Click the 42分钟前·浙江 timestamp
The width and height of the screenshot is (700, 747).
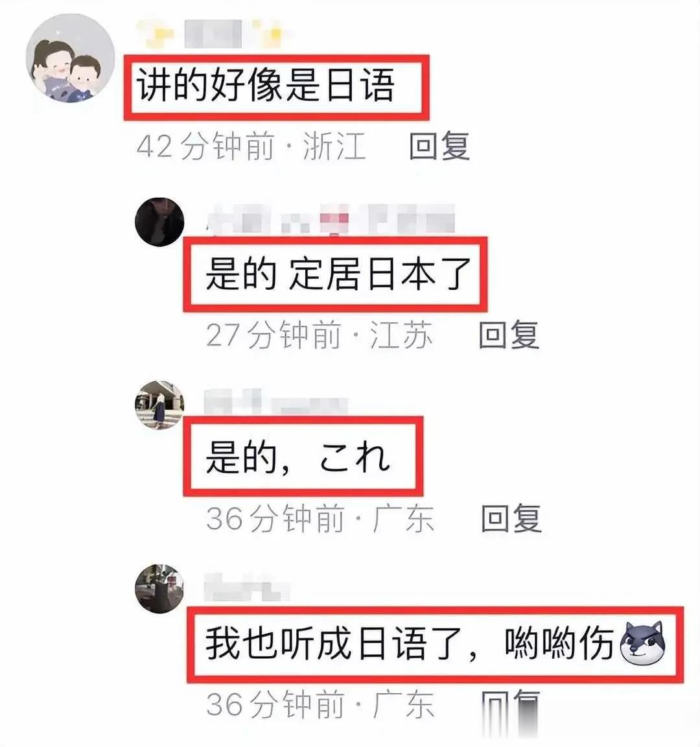coord(251,146)
